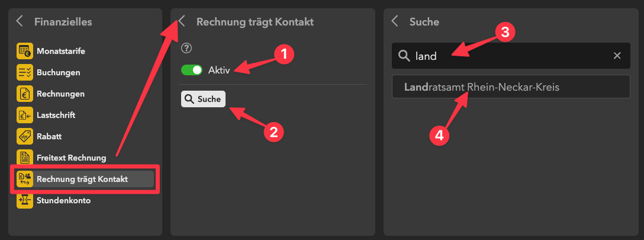Click the Rechnung trägt Kontakt icon
Viewport: 644px width, 240px height.
25,179
